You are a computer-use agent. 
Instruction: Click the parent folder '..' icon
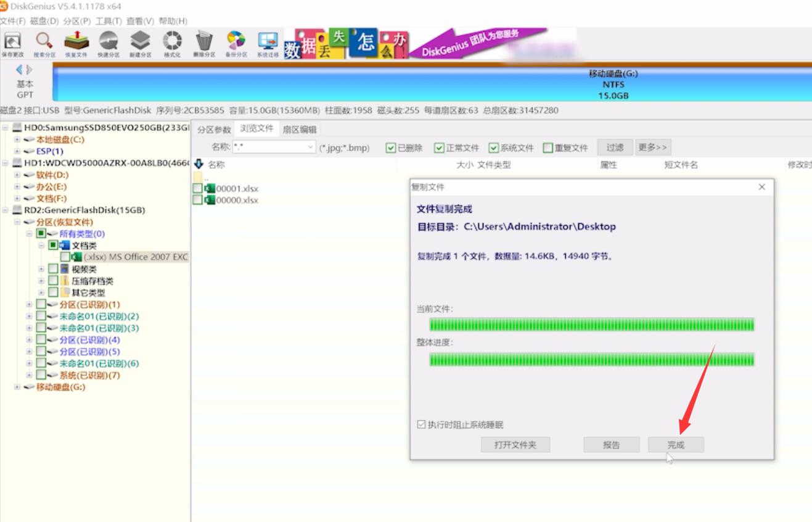199,177
